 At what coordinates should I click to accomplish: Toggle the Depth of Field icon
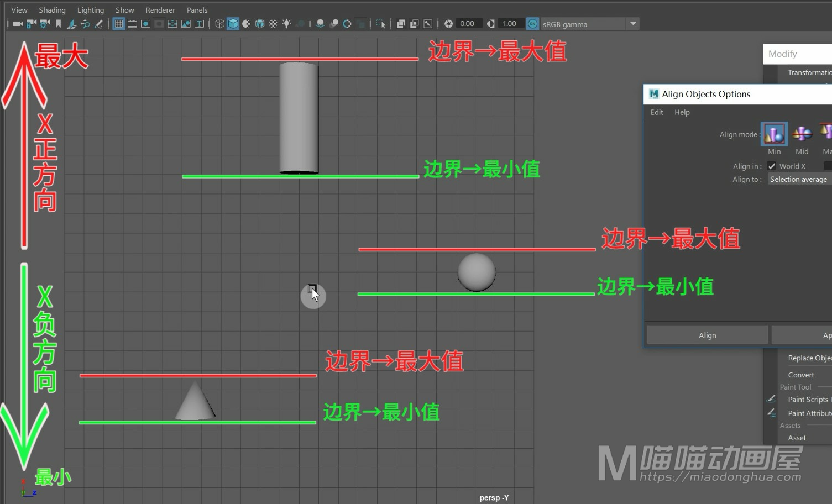[361, 24]
